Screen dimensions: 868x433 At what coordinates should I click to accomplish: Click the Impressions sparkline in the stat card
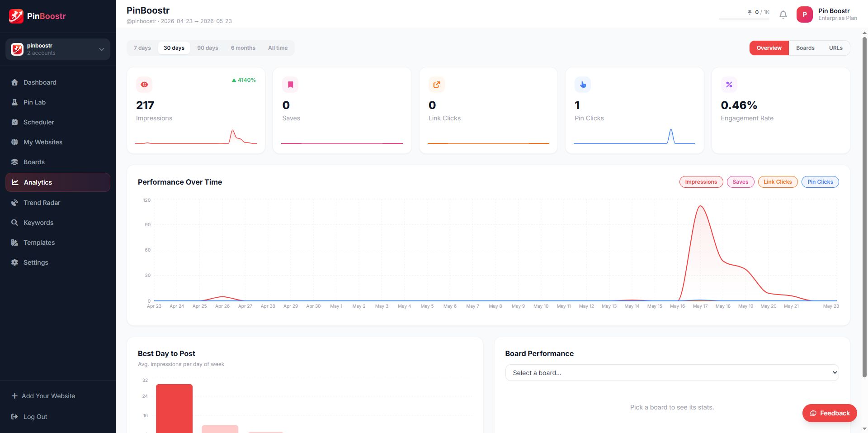pyautogui.click(x=196, y=137)
